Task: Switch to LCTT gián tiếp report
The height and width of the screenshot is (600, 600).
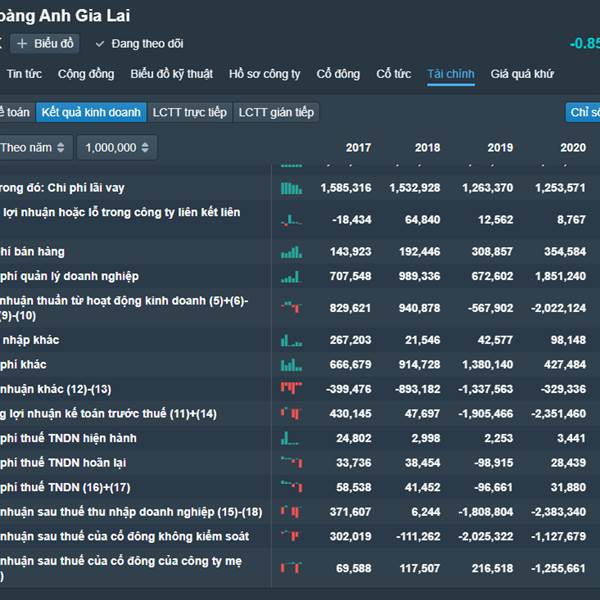Action: (x=276, y=112)
